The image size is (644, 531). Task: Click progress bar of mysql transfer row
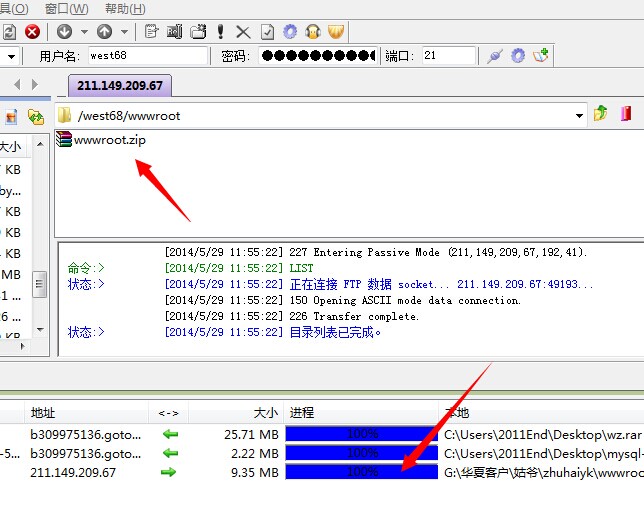362,453
